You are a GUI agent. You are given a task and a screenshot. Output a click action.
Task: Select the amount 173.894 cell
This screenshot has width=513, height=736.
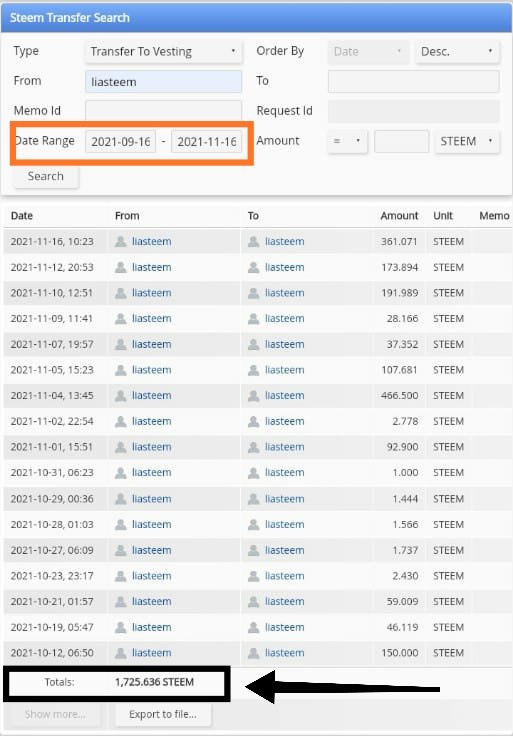399,268
